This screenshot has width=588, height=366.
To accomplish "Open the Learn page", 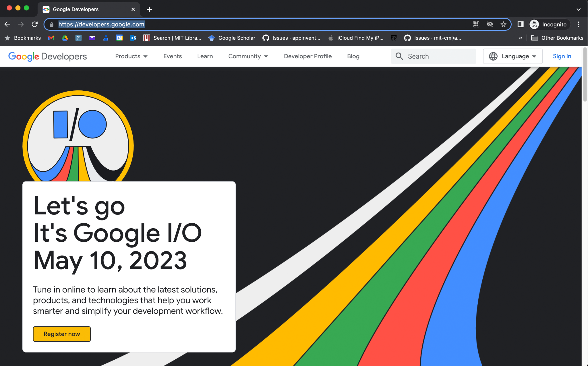I will point(205,56).
